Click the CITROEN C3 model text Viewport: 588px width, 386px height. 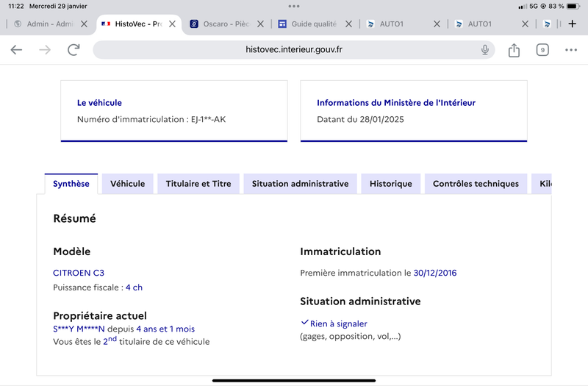(x=79, y=273)
